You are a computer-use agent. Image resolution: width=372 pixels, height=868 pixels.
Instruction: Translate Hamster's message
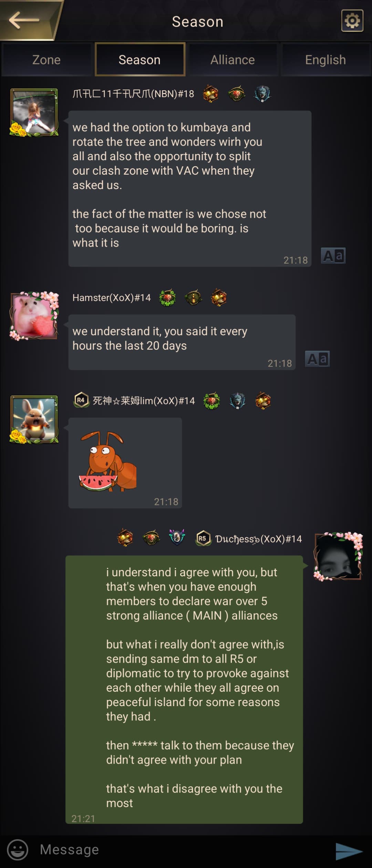[317, 359]
